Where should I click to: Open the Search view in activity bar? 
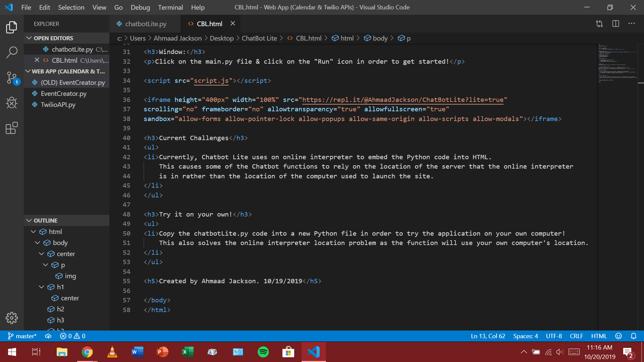click(12, 52)
